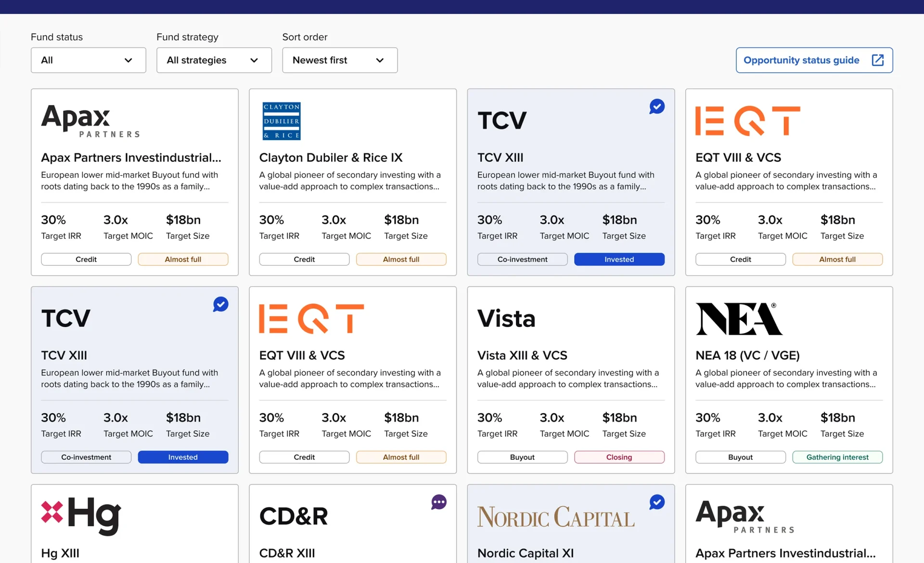Click the Credit tag on second-row EQT card
Image resolution: width=924 pixels, height=563 pixels.
click(x=304, y=457)
